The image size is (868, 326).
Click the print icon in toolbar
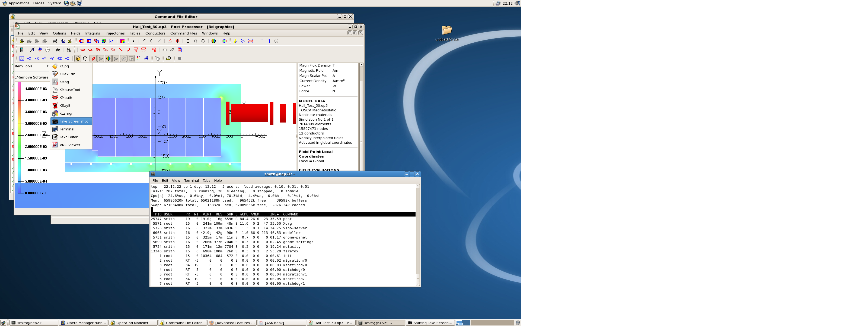point(55,41)
